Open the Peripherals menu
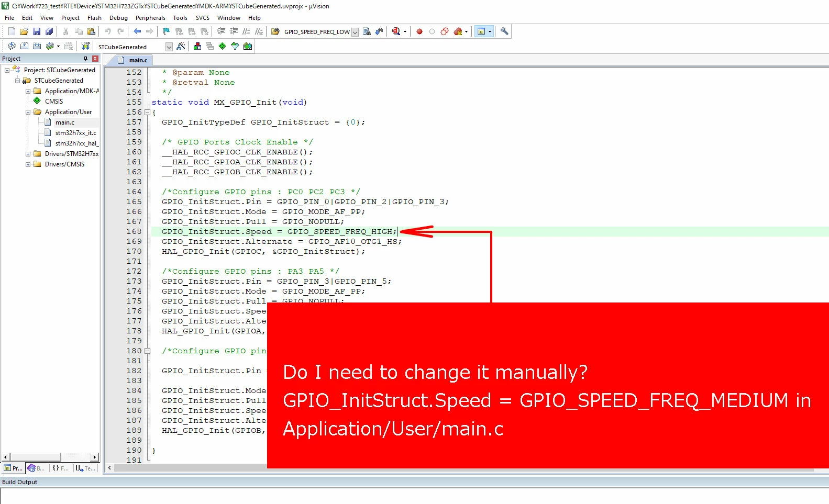 click(150, 18)
